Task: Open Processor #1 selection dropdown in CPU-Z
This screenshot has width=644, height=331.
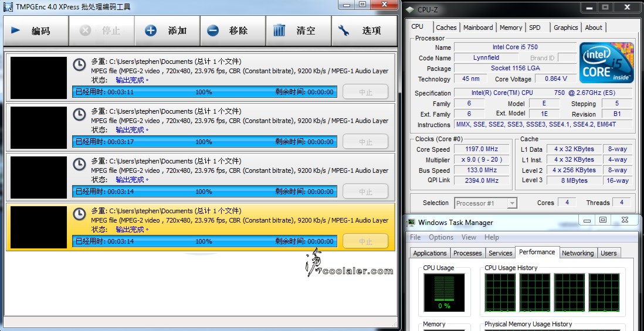Action: coord(486,203)
